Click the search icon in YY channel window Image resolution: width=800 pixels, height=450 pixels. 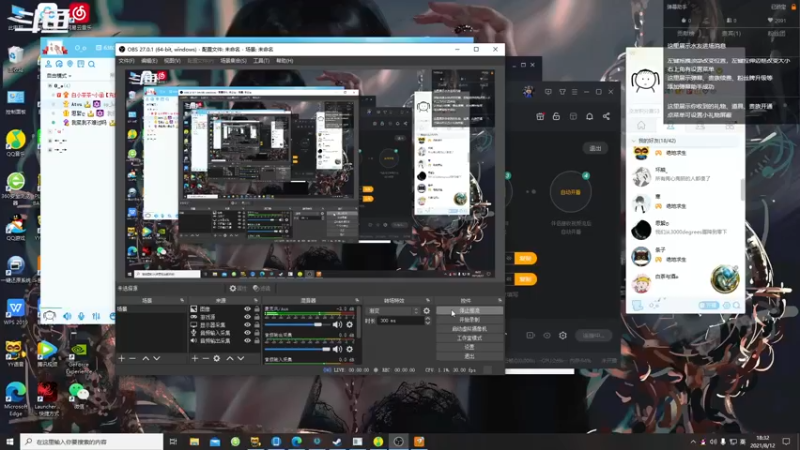pyautogui.click(x=91, y=64)
